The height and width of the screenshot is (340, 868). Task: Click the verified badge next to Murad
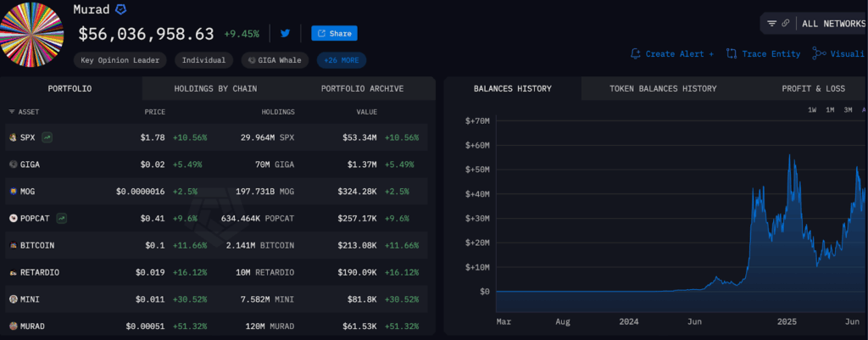coord(121,9)
